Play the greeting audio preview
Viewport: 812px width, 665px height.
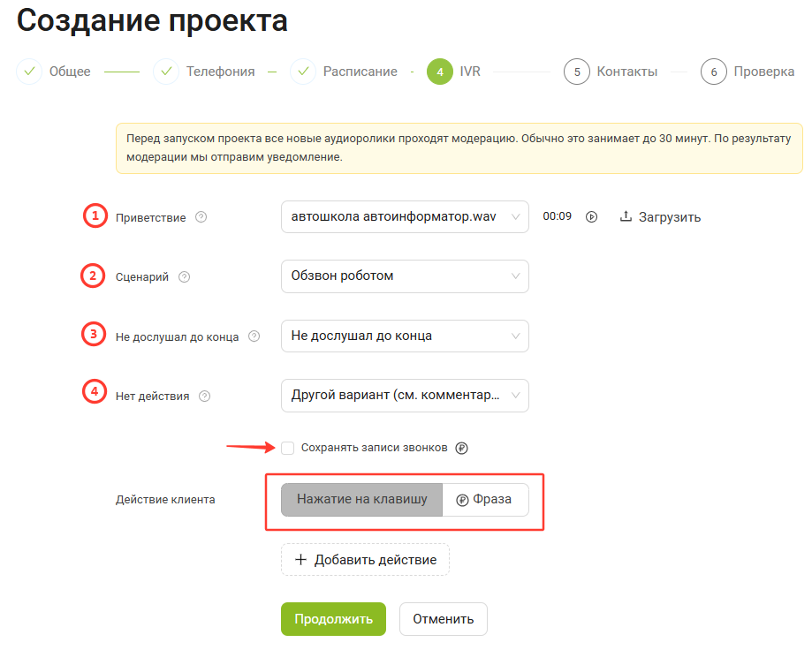(591, 217)
